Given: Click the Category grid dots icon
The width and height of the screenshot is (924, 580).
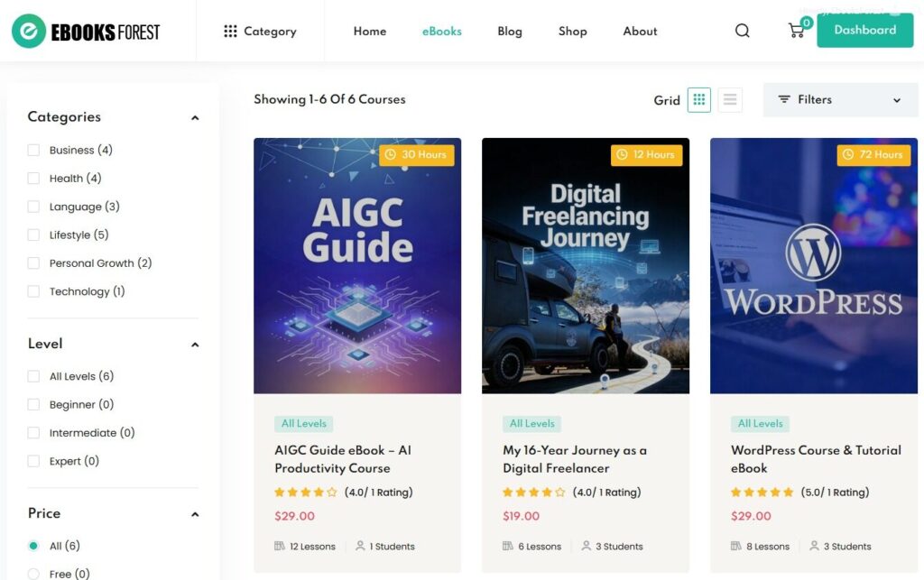Looking at the screenshot, I should point(230,32).
